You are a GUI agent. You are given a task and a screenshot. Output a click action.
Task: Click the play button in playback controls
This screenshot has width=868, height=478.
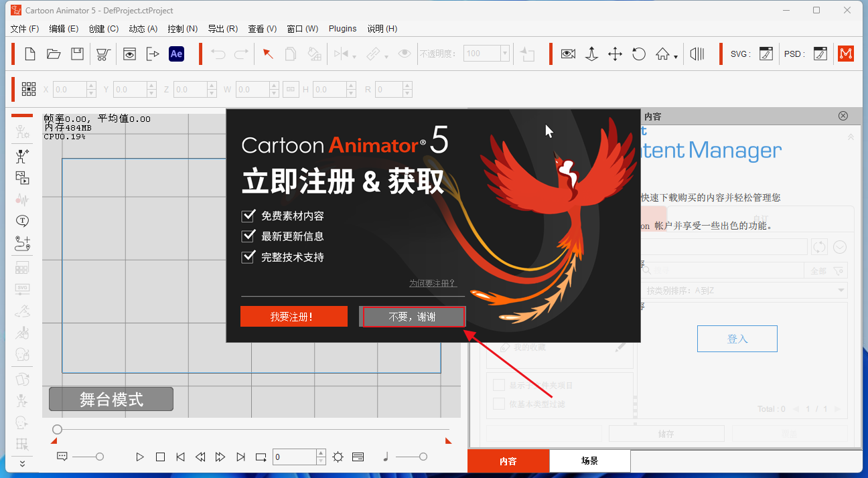140,457
